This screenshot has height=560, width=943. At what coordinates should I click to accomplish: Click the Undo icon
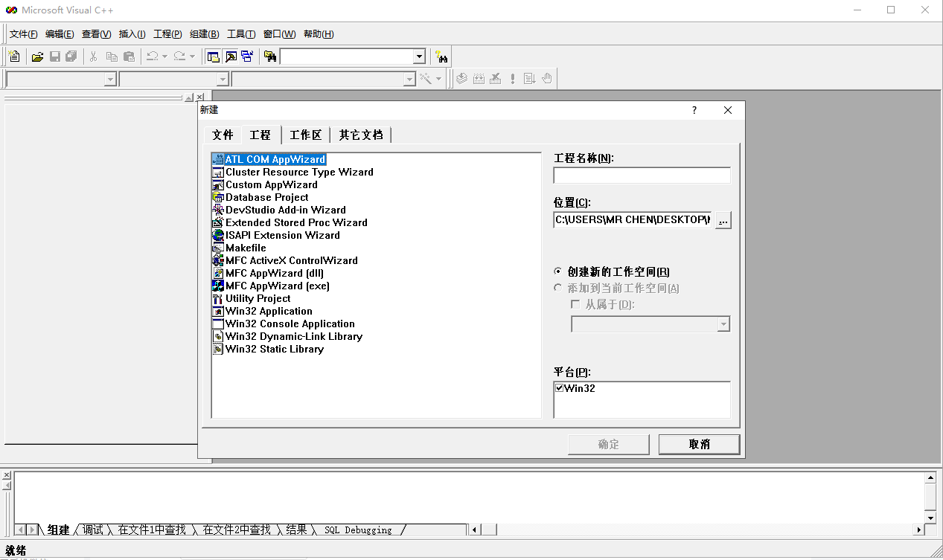click(x=151, y=56)
